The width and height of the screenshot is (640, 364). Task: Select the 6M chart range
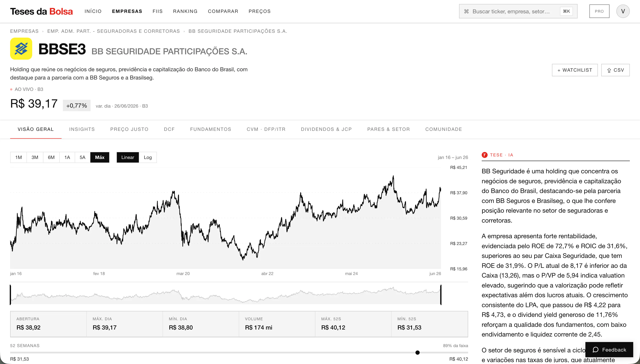pos(51,157)
